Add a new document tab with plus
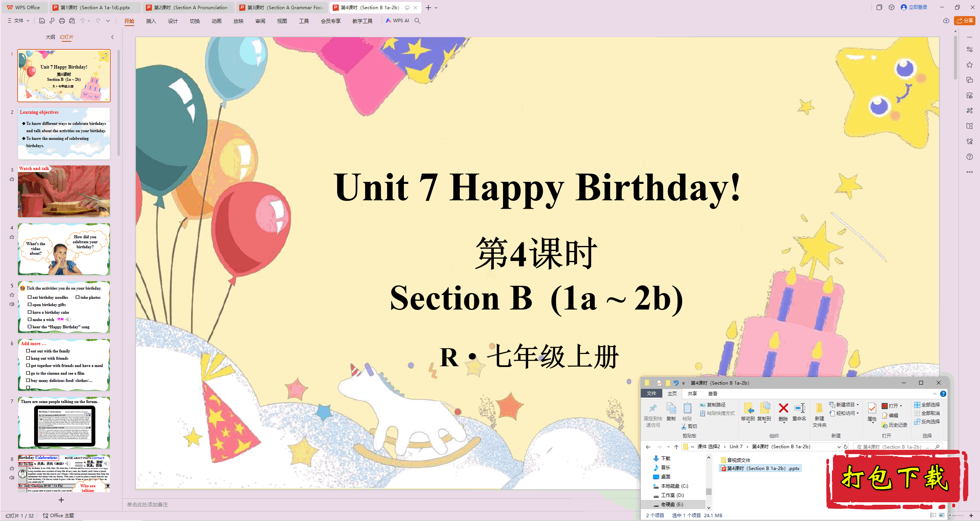Viewport: 980px width, 521px height. point(428,8)
